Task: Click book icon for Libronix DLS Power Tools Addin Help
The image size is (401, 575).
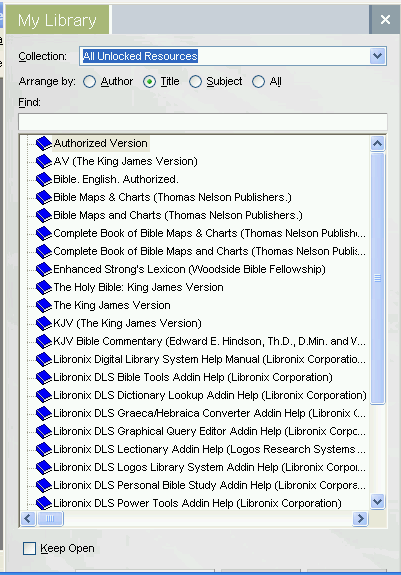Action: pos(44,503)
